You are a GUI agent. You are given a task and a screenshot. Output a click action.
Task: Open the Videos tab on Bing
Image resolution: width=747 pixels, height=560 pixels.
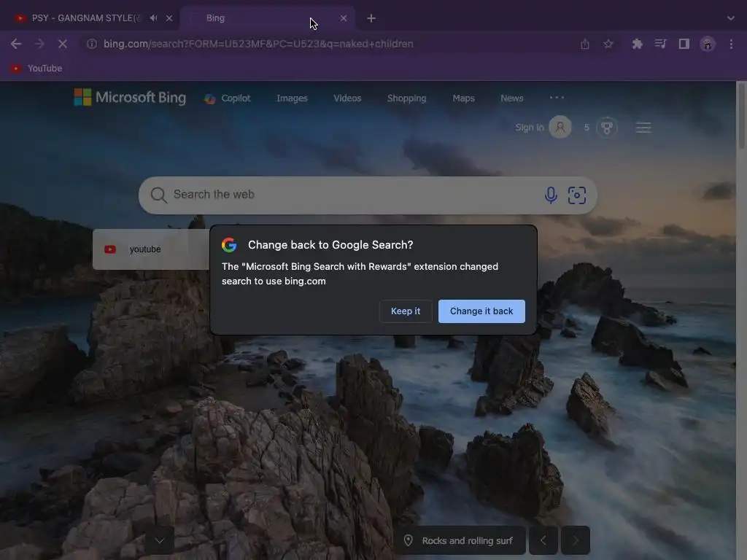coord(347,98)
